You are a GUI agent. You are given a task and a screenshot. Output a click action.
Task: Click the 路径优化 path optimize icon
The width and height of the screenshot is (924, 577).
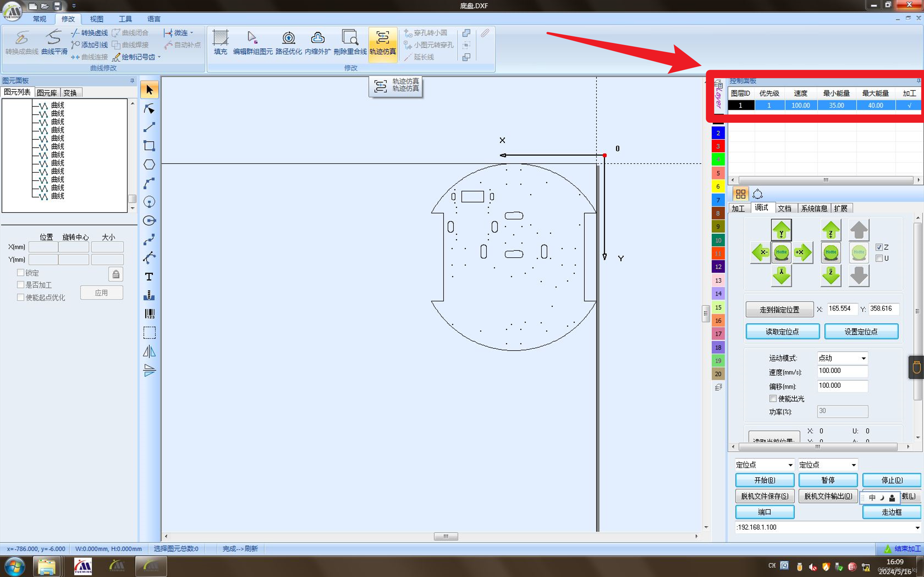click(x=288, y=43)
